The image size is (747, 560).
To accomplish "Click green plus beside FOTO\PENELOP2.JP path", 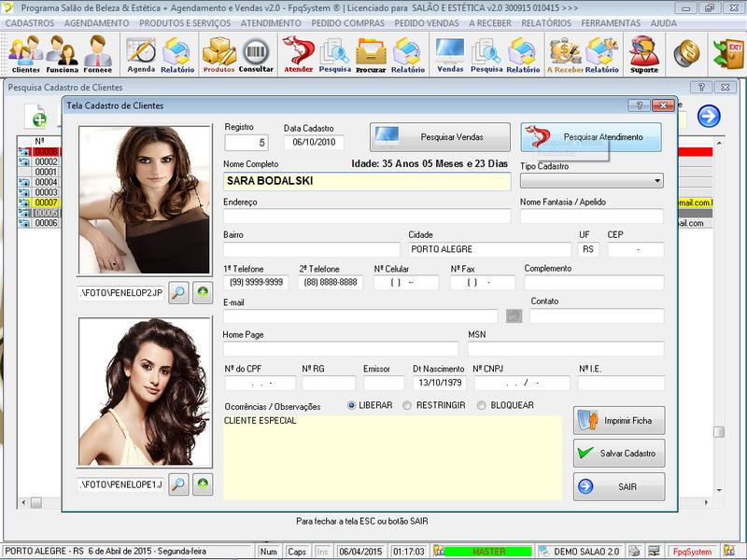I will (x=203, y=292).
